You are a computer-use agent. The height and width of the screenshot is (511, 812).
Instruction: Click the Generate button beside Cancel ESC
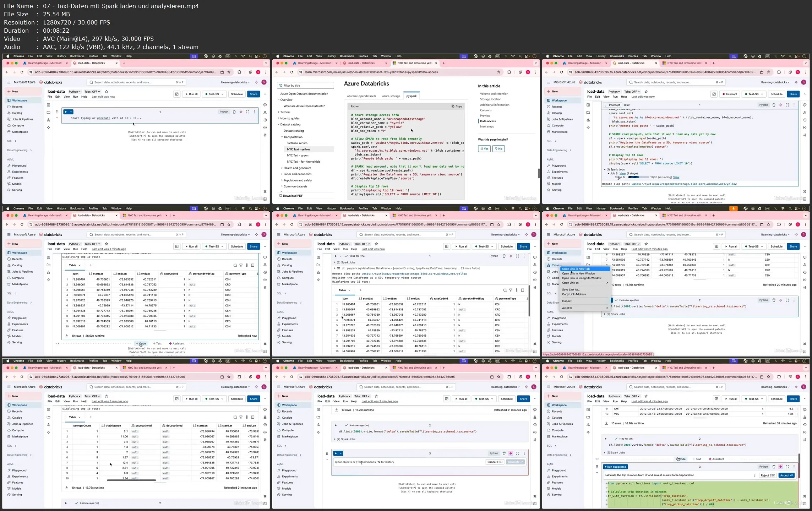tap(515, 462)
